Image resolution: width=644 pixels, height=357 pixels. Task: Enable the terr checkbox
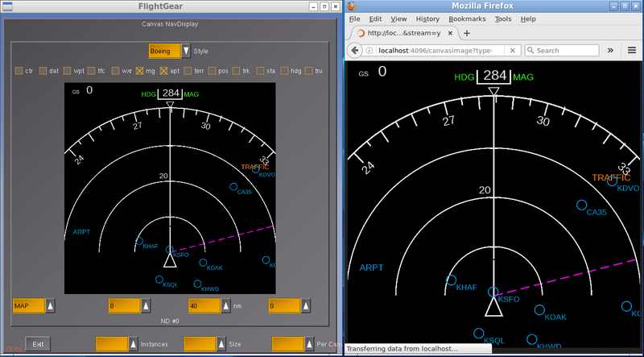(188, 71)
